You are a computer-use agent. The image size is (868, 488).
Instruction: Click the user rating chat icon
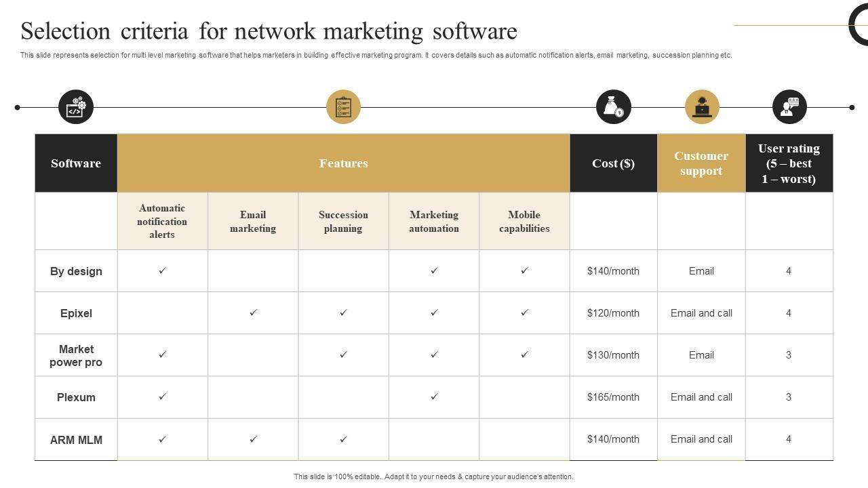[x=789, y=107]
